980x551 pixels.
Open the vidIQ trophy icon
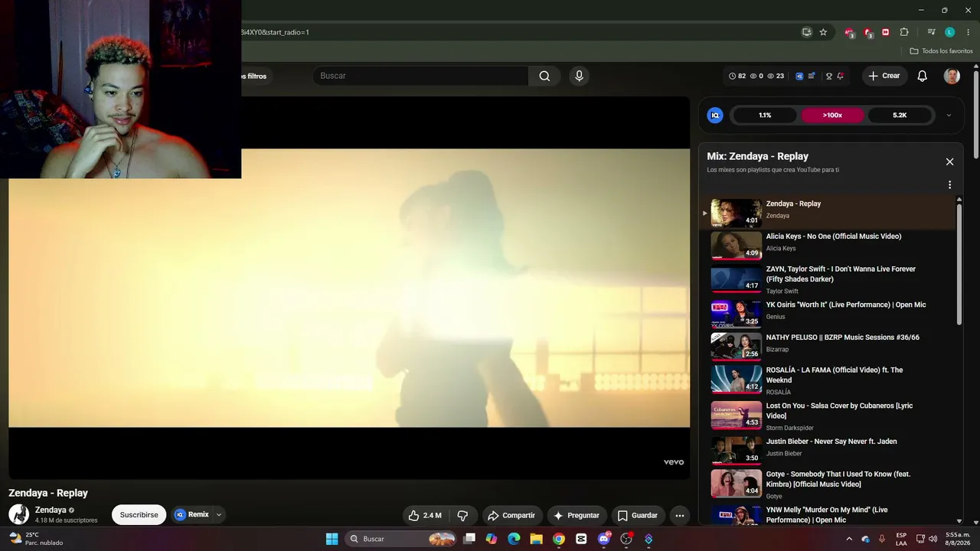click(x=828, y=76)
